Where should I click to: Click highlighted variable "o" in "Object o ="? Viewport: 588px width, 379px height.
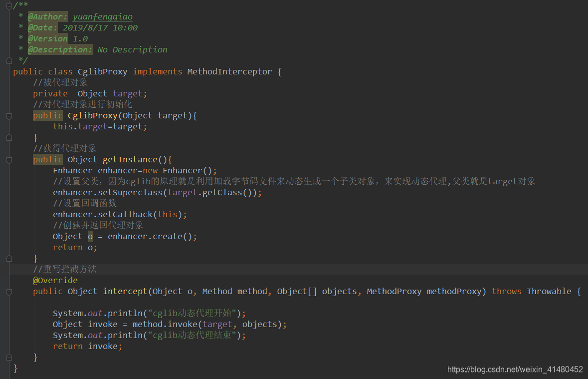click(x=90, y=237)
